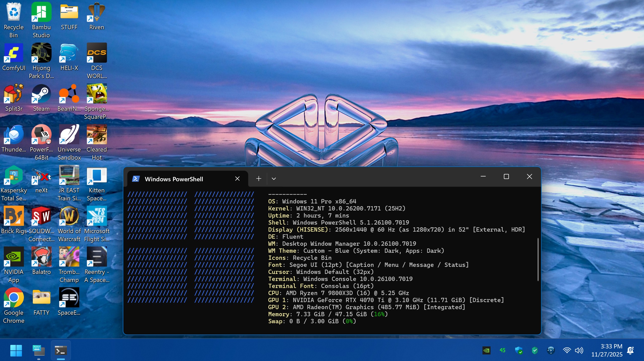Open the volume control in system tray
Image resolution: width=644 pixels, height=361 pixels.
click(x=579, y=350)
